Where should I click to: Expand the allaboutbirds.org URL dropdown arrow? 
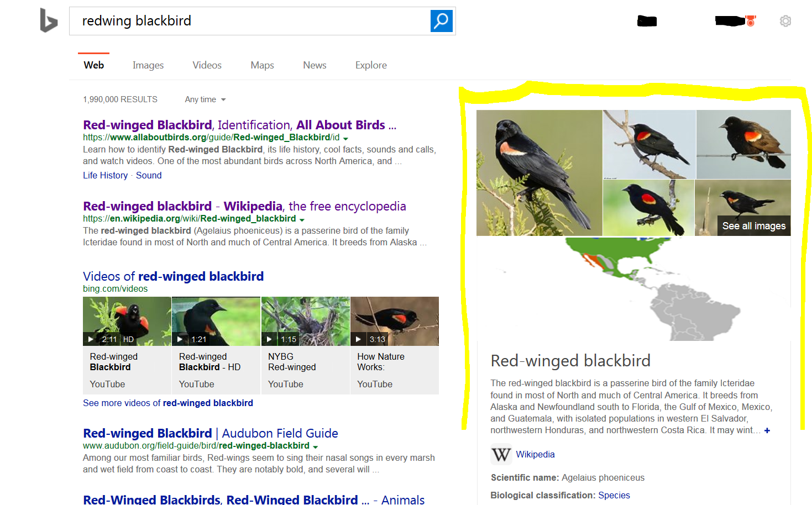(x=345, y=138)
